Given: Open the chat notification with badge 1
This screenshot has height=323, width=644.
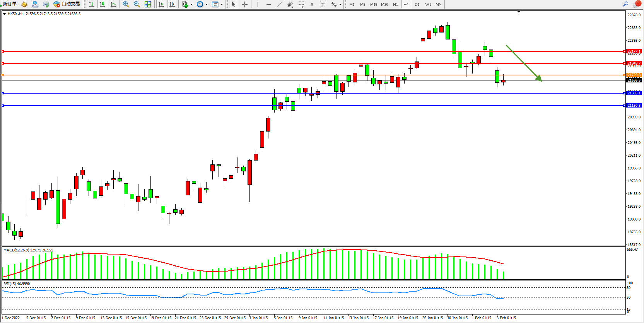Looking at the screenshot, I should click(x=636, y=4).
